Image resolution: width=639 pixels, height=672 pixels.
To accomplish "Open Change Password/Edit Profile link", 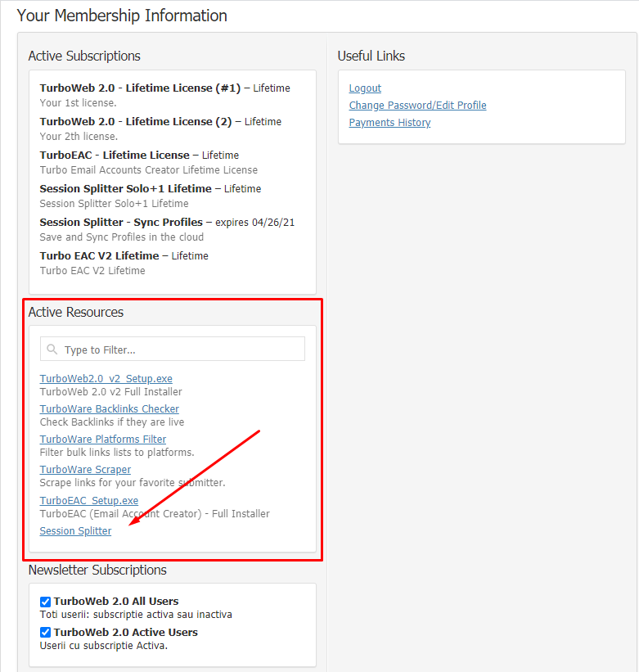I will (417, 106).
